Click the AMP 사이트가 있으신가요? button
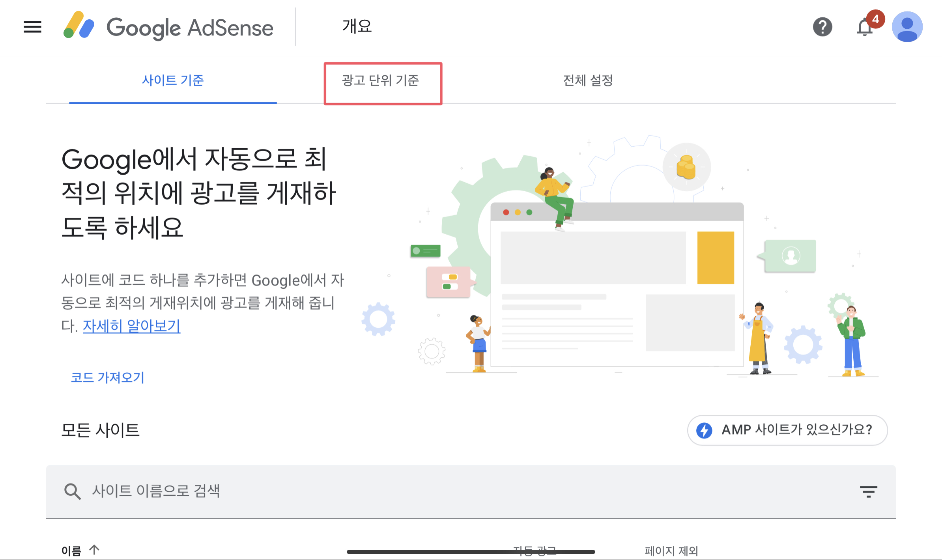 click(787, 430)
